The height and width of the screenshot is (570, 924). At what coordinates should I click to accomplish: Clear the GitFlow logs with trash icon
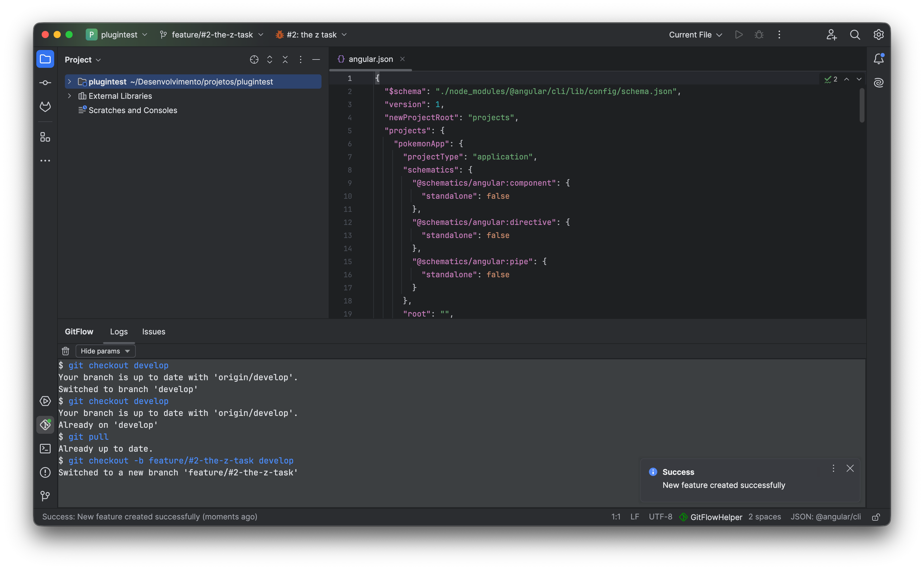click(65, 351)
